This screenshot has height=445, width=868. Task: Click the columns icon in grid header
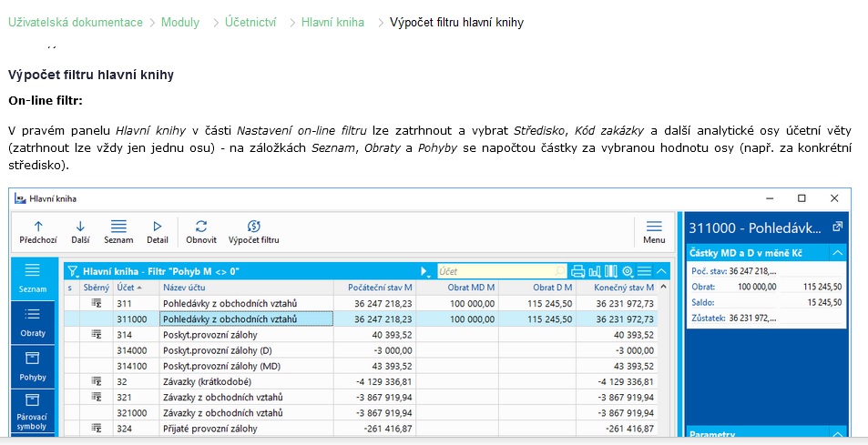point(610,271)
